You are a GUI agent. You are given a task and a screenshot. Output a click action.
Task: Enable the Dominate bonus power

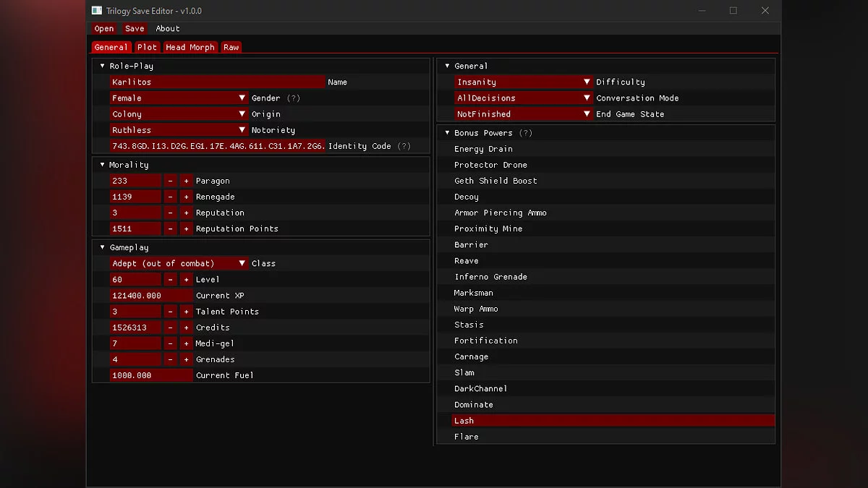pyautogui.click(x=474, y=405)
